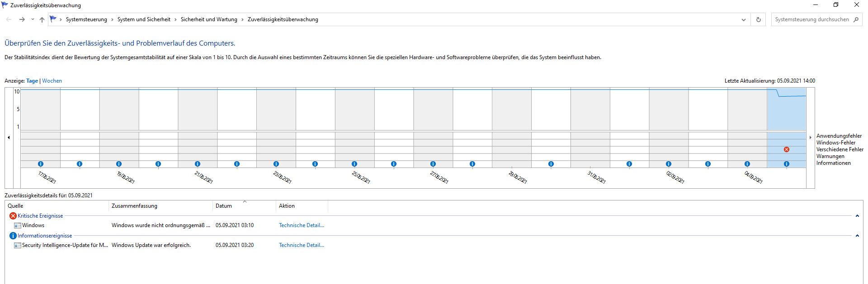This screenshot has height=284, width=868.
Task: Select the information icon on 04.09.2021
Action: click(x=747, y=164)
